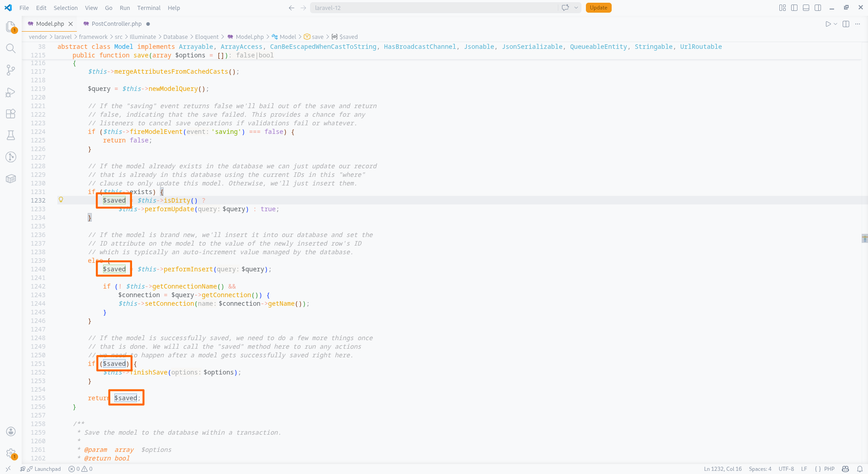868x474 pixels.
Task: Click the Model.php breadcrumb item
Action: click(245, 37)
